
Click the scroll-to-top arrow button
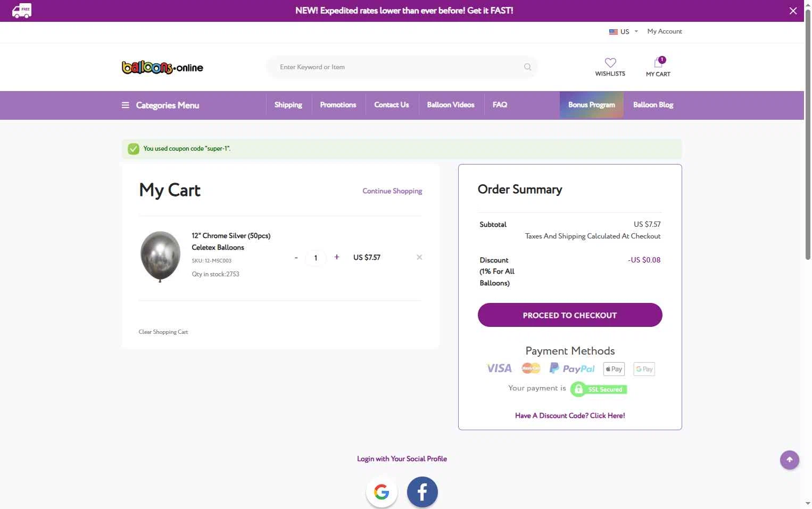point(790,460)
